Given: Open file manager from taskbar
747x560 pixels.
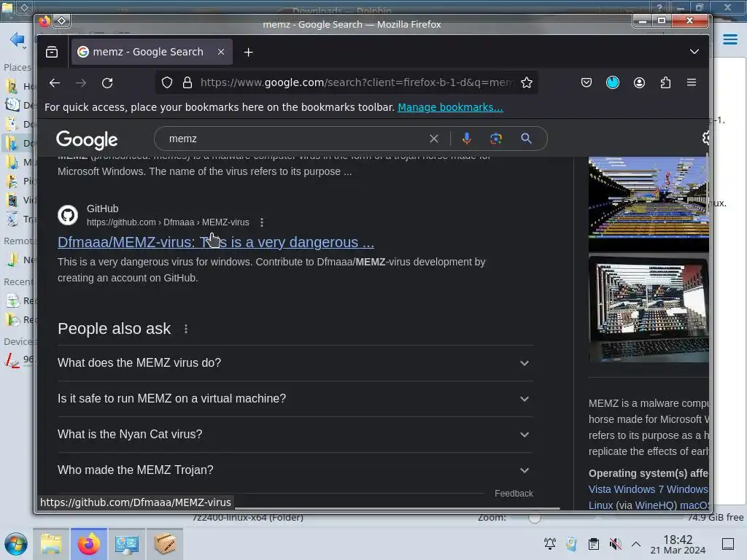Looking at the screenshot, I should [x=51, y=544].
